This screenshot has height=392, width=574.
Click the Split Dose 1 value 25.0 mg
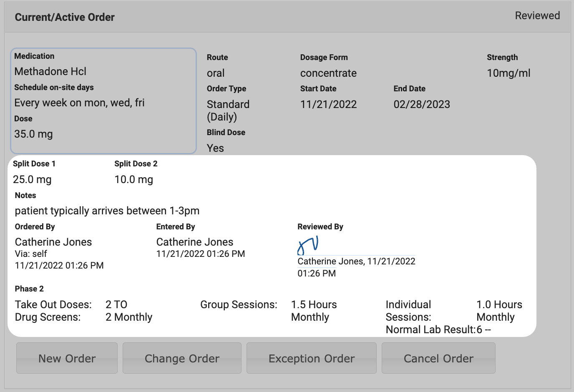pyautogui.click(x=32, y=180)
